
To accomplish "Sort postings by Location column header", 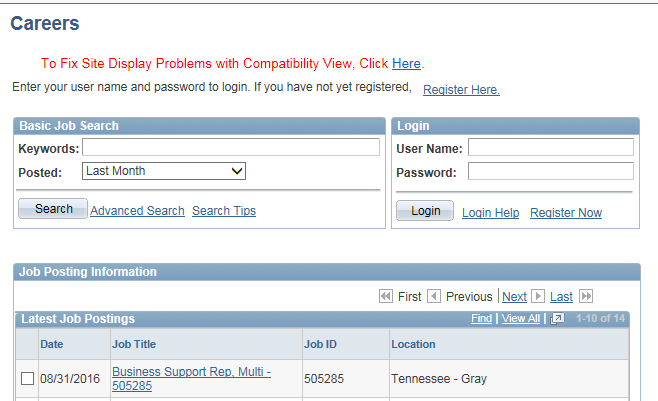I will pos(413,344).
